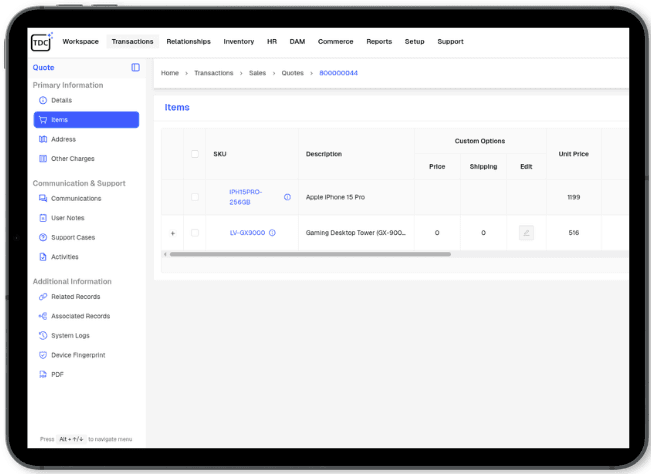Screen dimensions: 651x474
Task: Select Activities in sidebar
Action: coord(86,257)
